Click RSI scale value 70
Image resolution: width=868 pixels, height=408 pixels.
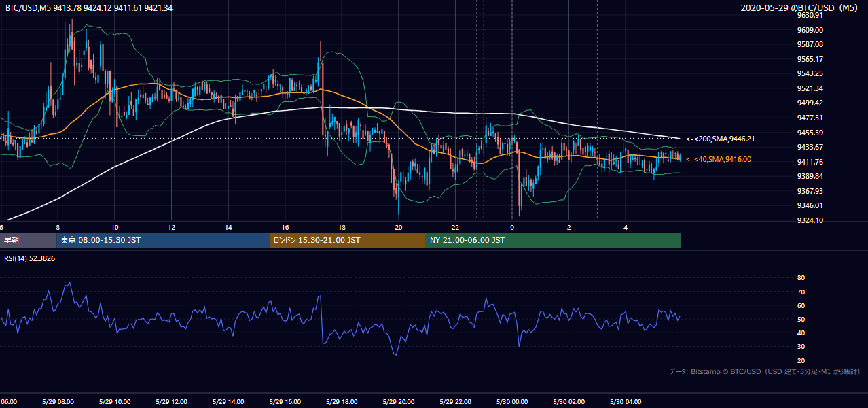801,292
